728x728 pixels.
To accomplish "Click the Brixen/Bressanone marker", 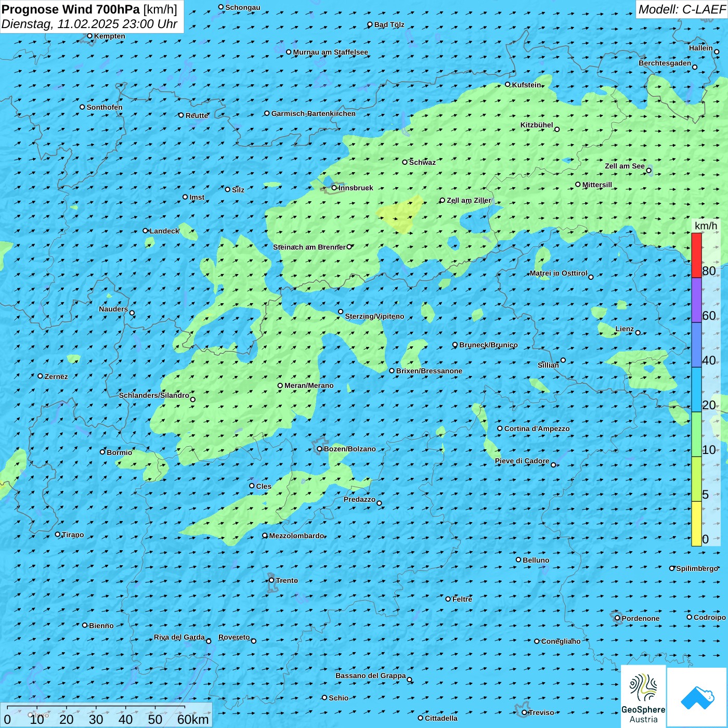I will (x=392, y=371).
